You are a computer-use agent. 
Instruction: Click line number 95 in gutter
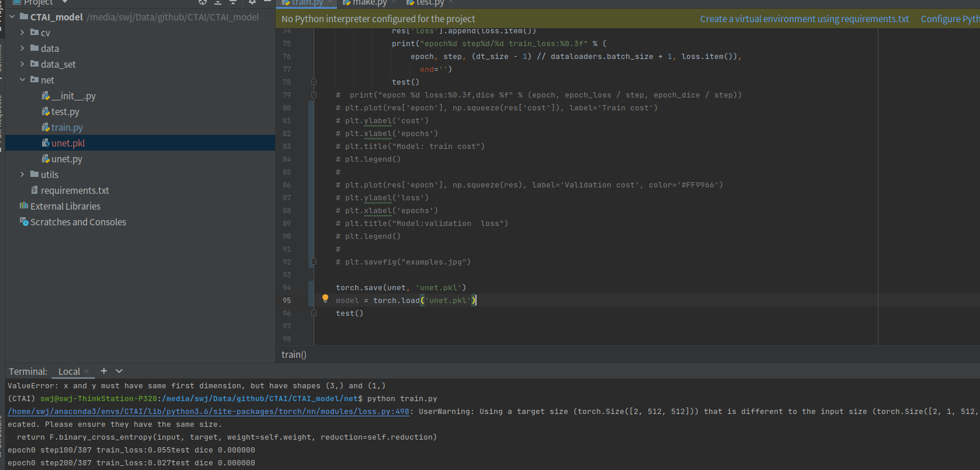tap(287, 300)
